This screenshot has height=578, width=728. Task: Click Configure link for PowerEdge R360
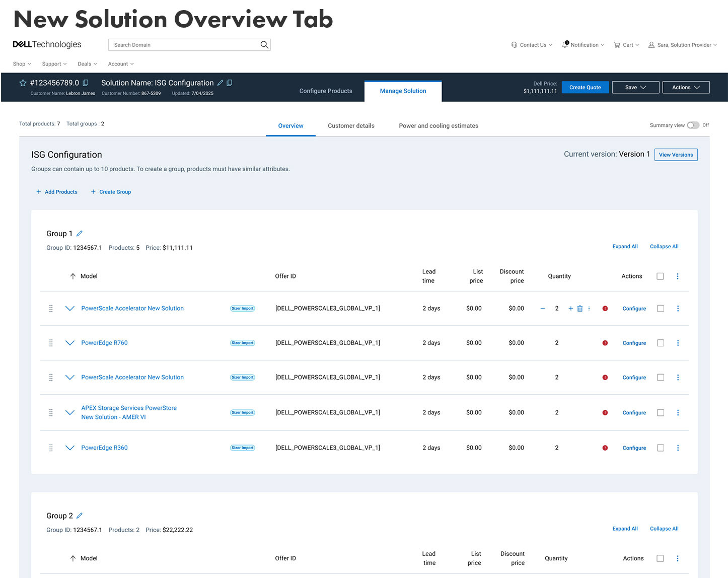[x=634, y=448]
